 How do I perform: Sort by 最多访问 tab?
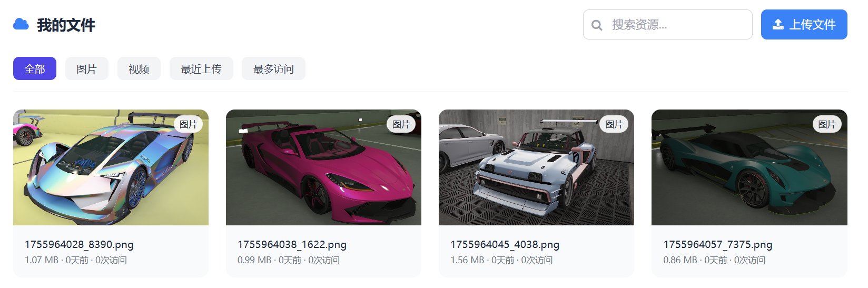click(x=273, y=68)
